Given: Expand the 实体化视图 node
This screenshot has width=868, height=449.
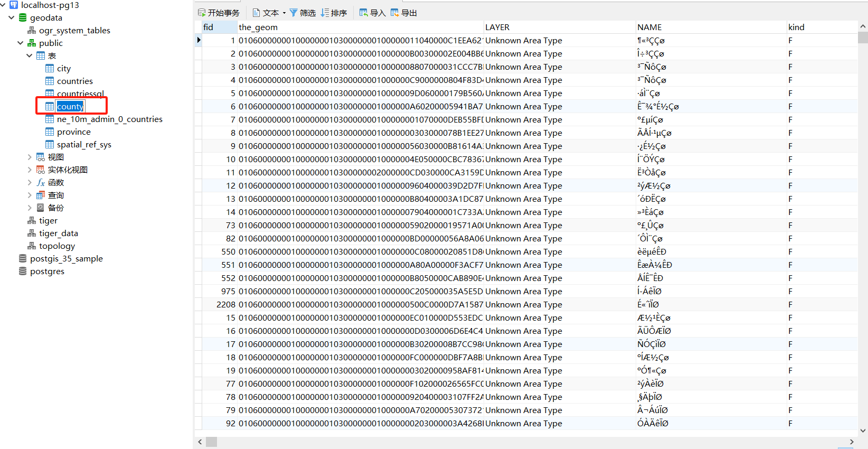Looking at the screenshot, I should (x=30, y=170).
